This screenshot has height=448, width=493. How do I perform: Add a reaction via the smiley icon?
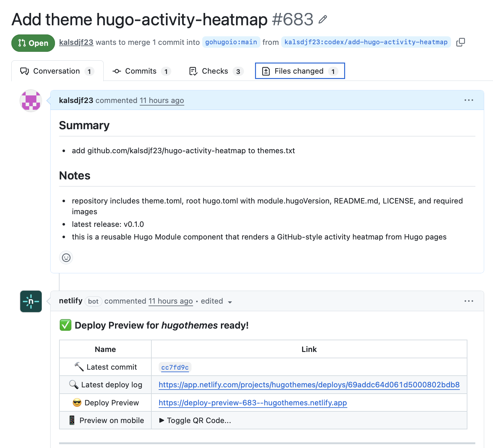66,257
